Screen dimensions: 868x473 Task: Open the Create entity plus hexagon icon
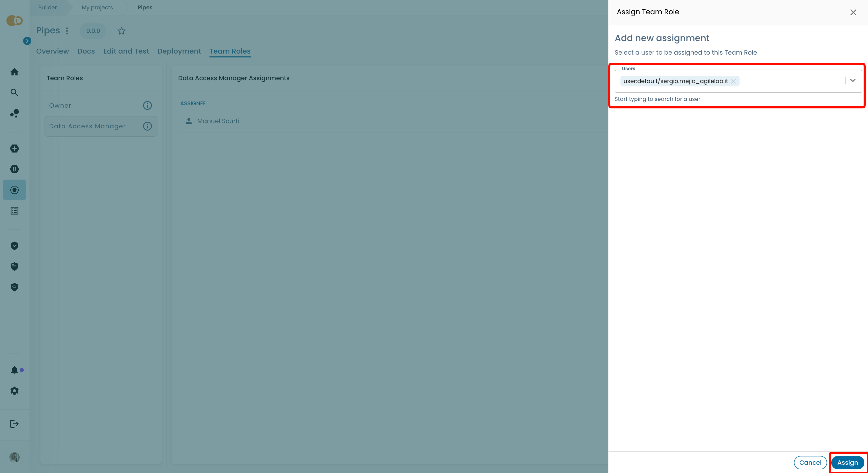[x=15, y=149]
